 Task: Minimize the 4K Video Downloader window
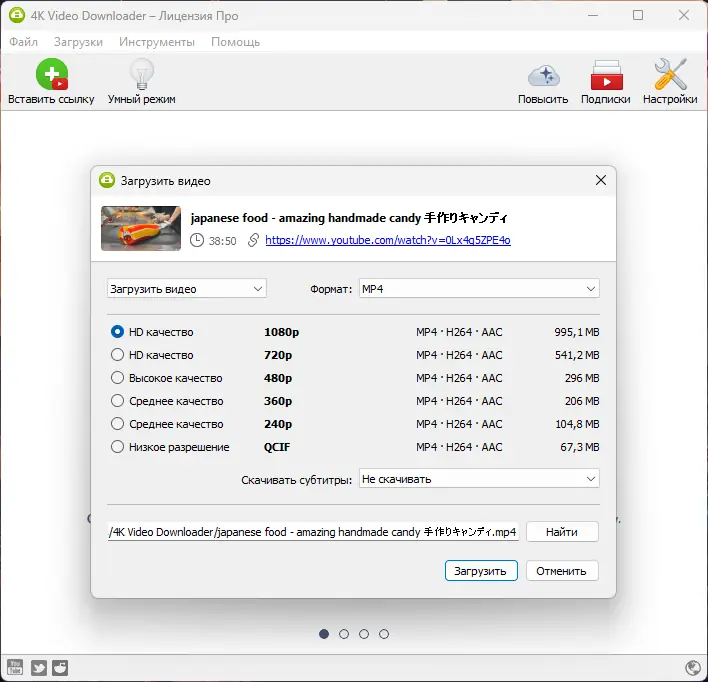[x=593, y=15]
